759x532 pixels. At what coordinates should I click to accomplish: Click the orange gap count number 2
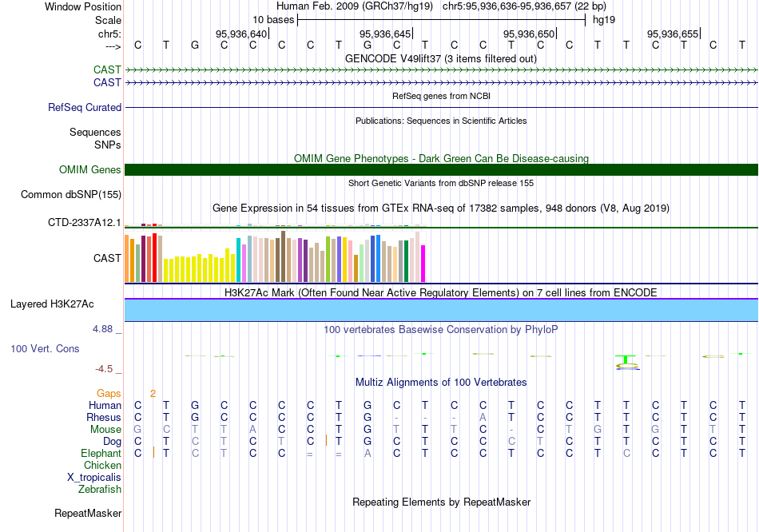tap(153, 393)
